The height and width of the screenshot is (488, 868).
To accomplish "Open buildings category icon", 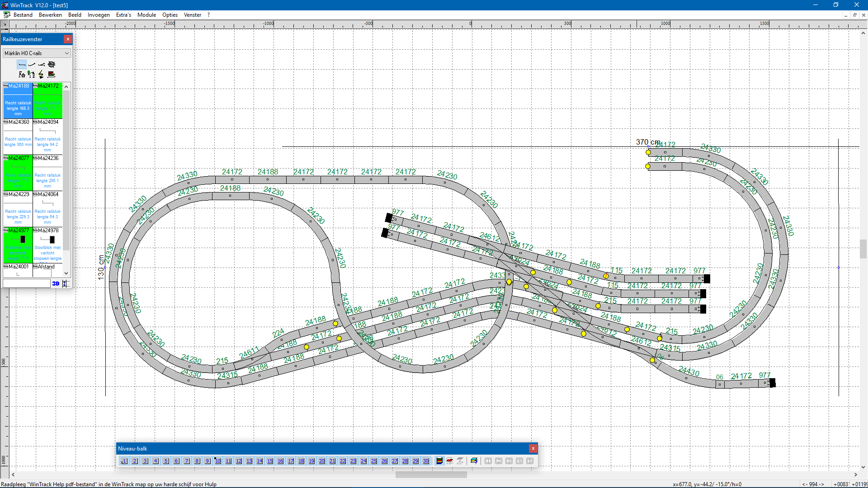I will (x=22, y=75).
